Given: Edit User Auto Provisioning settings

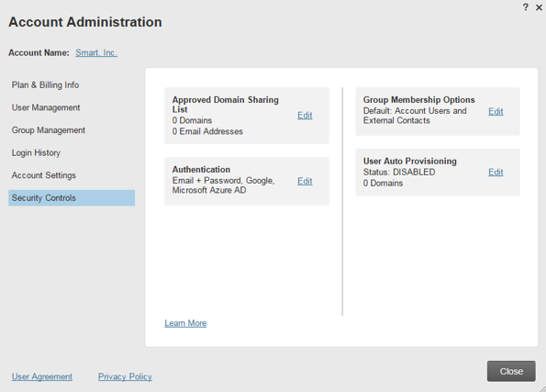Looking at the screenshot, I should point(496,173).
